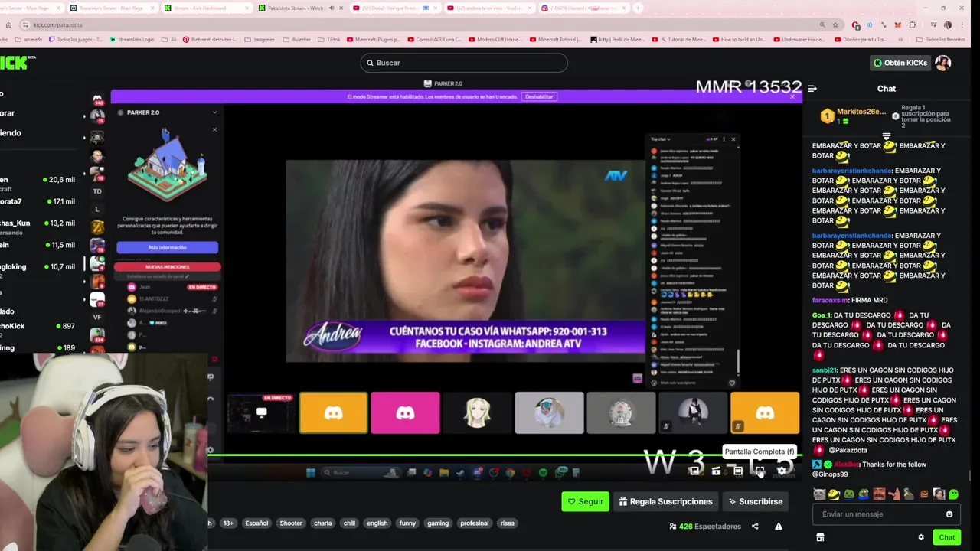Click the 426 Espectadores viewer count
The width and height of the screenshot is (980, 551).
pyautogui.click(x=704, y=527)
